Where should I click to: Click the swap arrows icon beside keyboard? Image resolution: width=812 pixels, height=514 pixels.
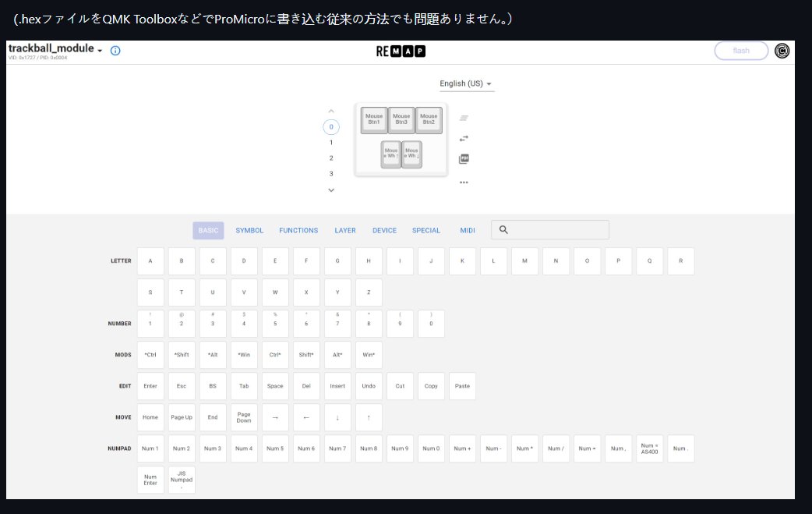(x=464, y=138)
